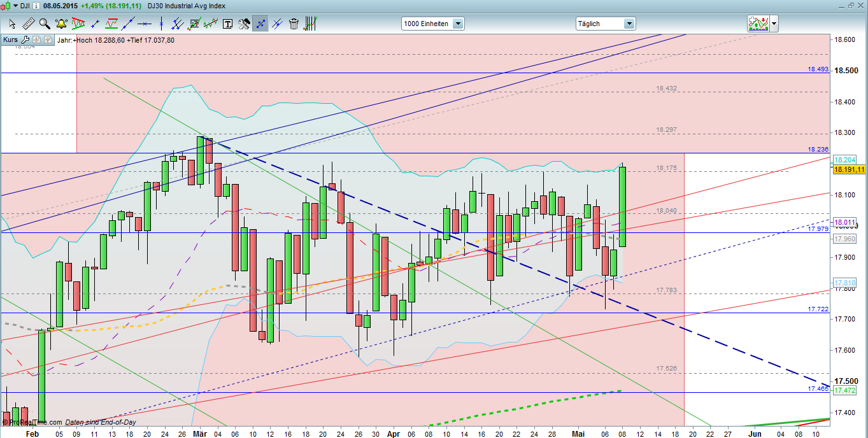Image resolution: width=868 pixels, height=438 pixels.
Task: Click the 18.175 Fibonacci level label
Action: pos(666,168)
